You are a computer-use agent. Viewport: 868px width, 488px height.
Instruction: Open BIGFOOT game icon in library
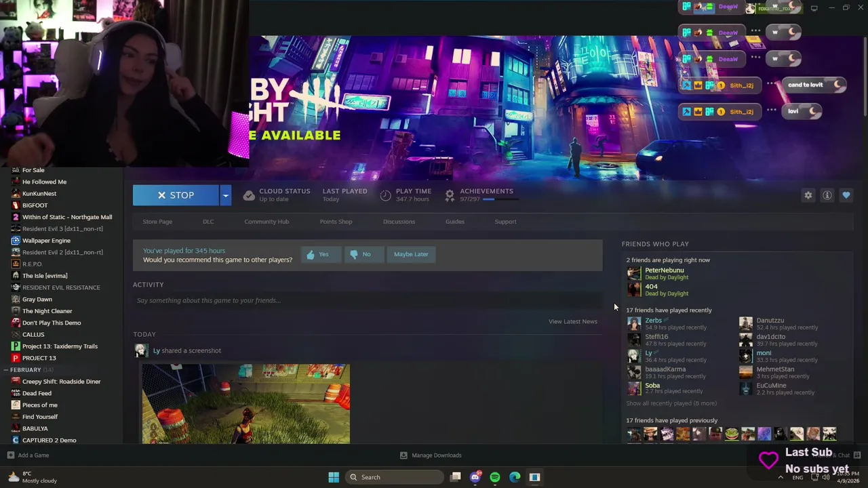[x=16, y=205]
